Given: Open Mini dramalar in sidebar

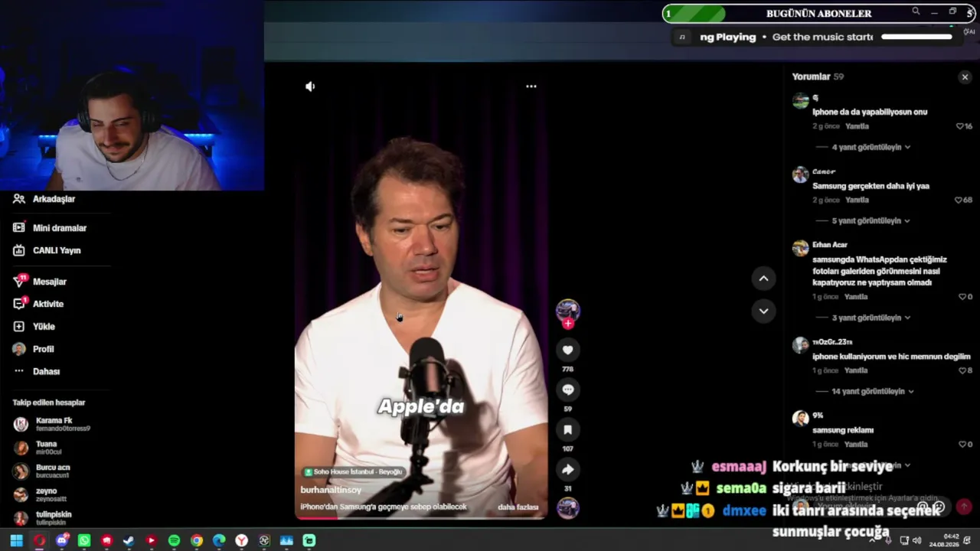Looking at the screenshot, I should pyautogui.click(x=50, y=228).
